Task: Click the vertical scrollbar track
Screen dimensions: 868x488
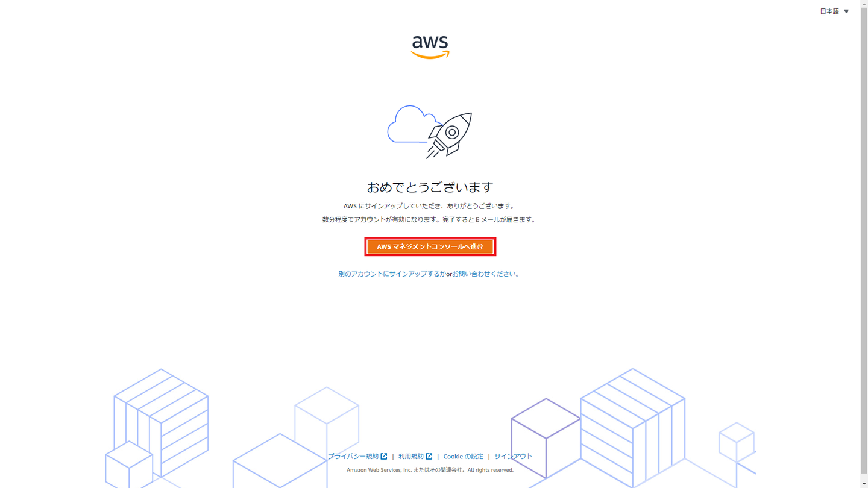Action: pyautogui.click(x=864, y=244)
